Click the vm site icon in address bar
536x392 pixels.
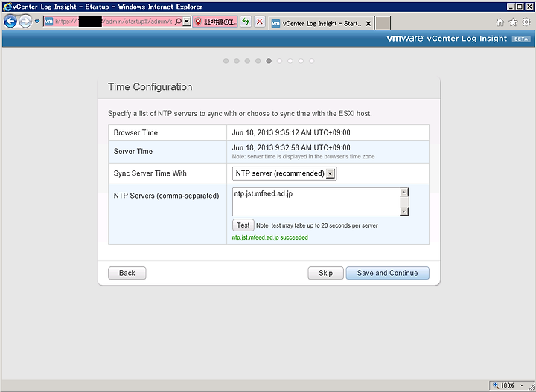click(x=49, y=22)
